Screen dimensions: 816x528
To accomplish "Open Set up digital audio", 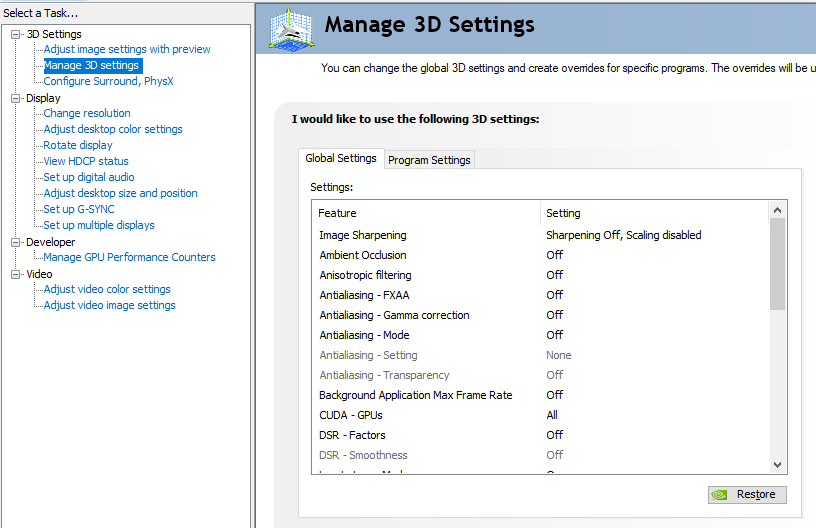I will pos(88,177).
